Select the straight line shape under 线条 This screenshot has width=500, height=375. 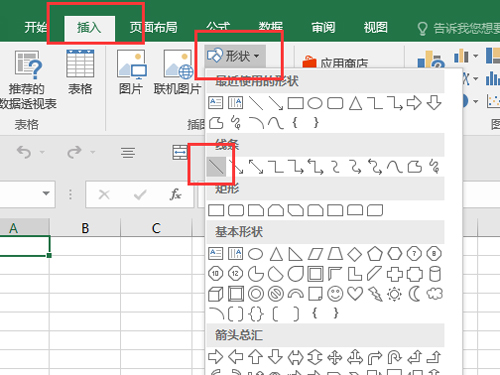pyautogui.click(x=216, y=167)
